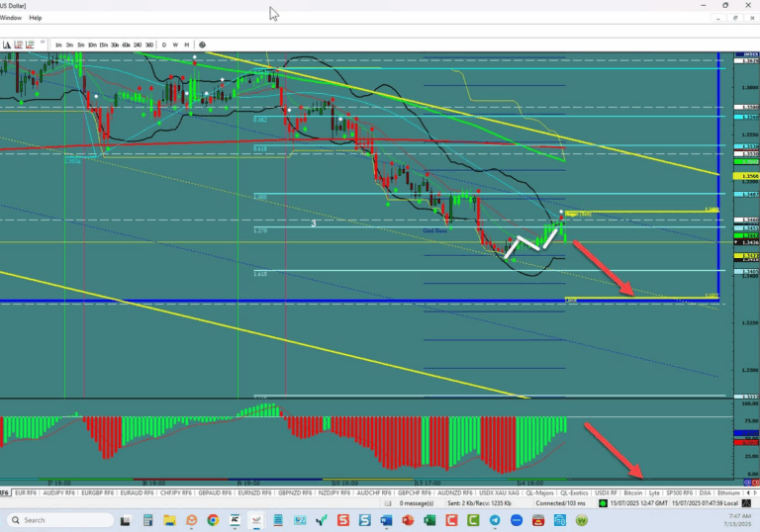The width and height of the screenshot is (760, 532).
Task: Open the AUDJPY RF6 chart tab
Action: 58,492
